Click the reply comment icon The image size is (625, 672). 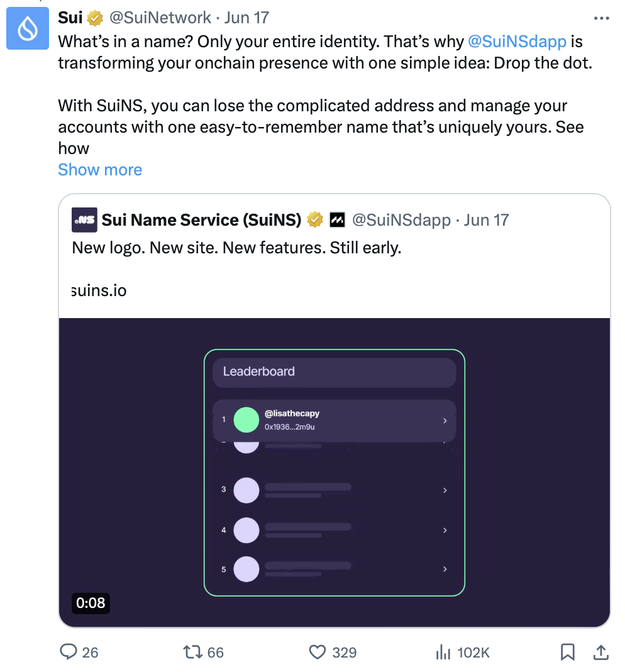point(68,652)
